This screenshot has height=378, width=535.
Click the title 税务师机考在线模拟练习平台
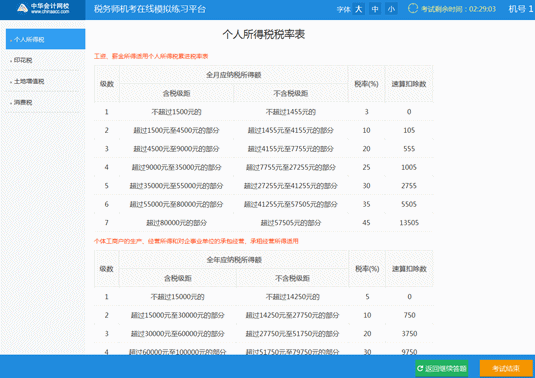coord(150,9)
